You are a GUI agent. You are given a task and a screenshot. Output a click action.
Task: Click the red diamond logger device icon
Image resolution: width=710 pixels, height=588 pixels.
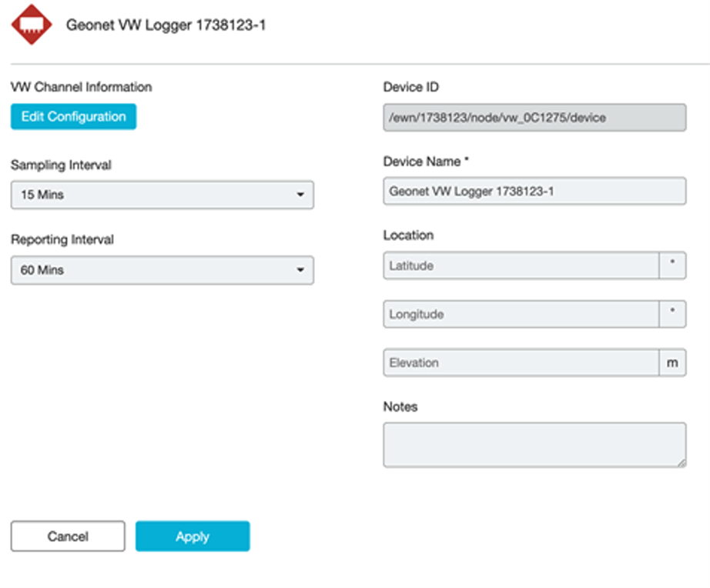[x=32, y=25]
